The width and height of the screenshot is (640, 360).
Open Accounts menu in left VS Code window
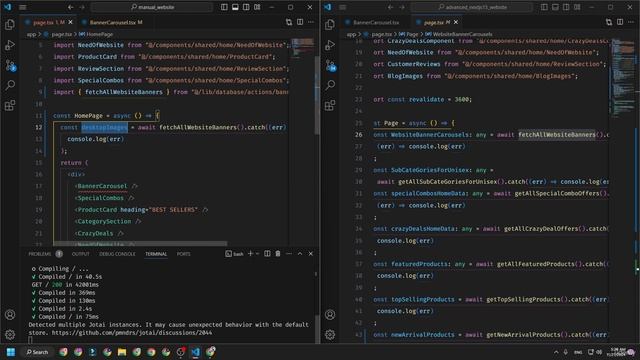[10, 315]
